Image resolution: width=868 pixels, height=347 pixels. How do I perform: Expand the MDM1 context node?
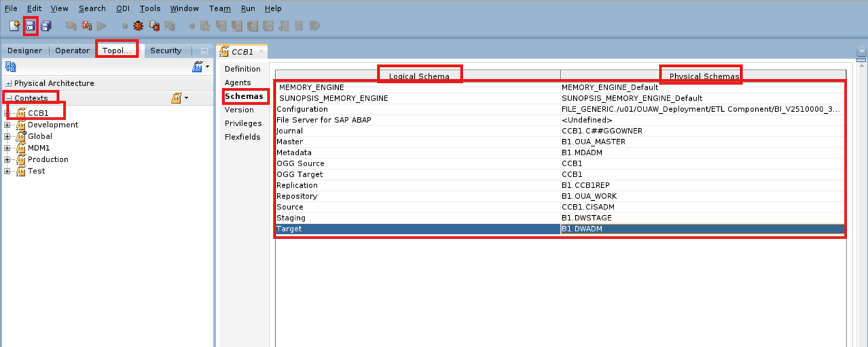pos(7,148)
